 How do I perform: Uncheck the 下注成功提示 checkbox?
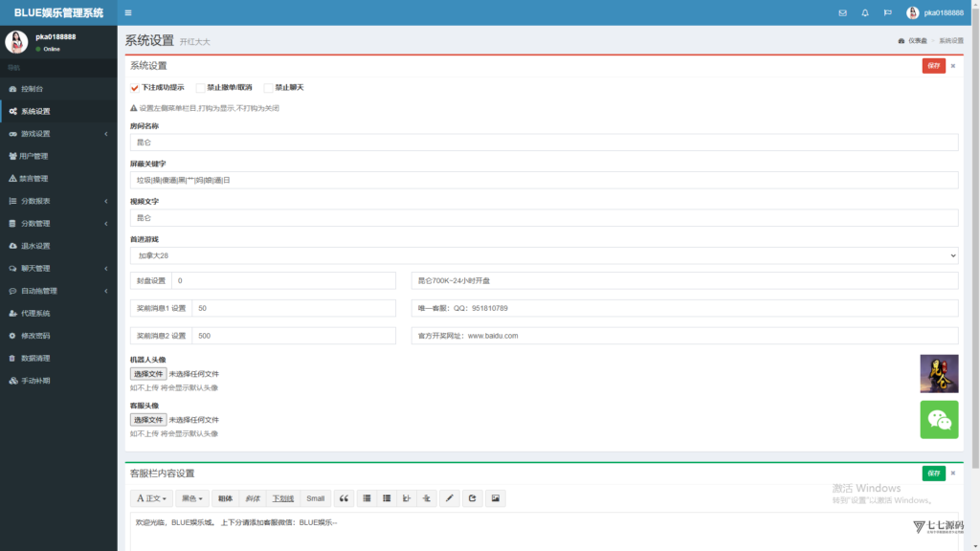click(x=135, y=88)
